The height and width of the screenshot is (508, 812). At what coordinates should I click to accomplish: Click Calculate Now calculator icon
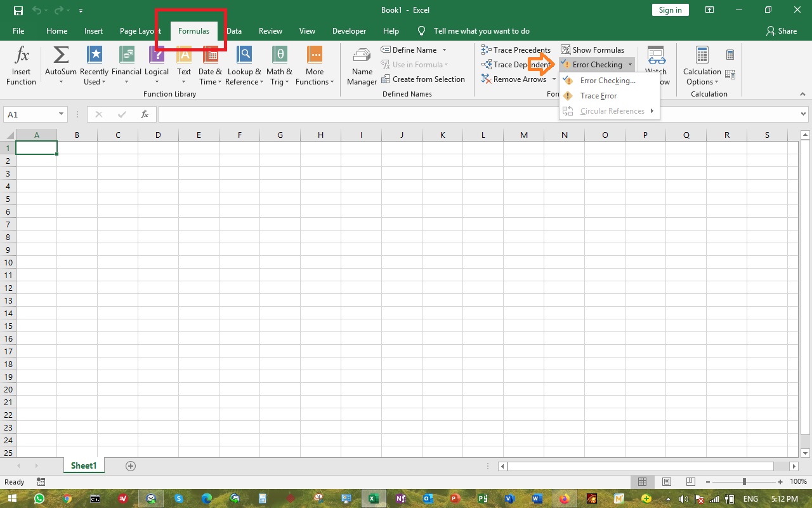point(730,55)
